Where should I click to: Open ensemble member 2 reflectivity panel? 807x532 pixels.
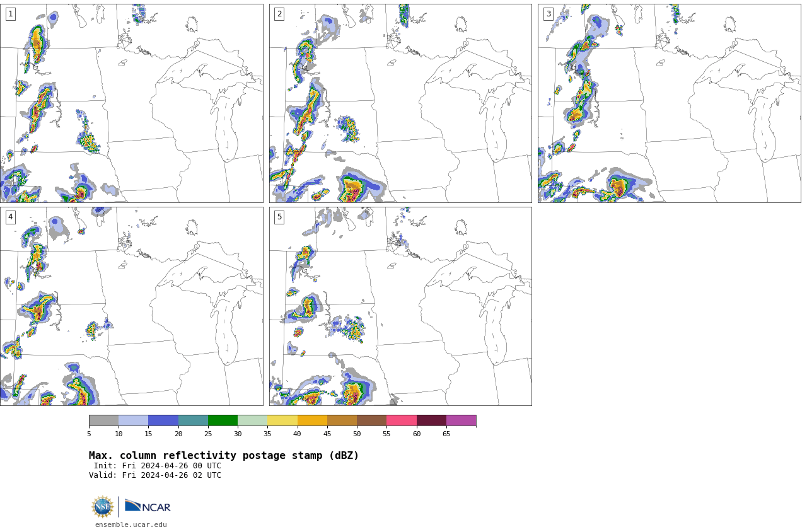coord(400,103)
